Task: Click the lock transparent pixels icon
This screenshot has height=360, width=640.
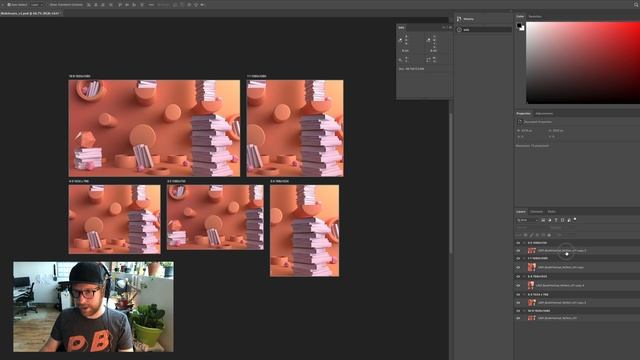Action: point(526,235)
